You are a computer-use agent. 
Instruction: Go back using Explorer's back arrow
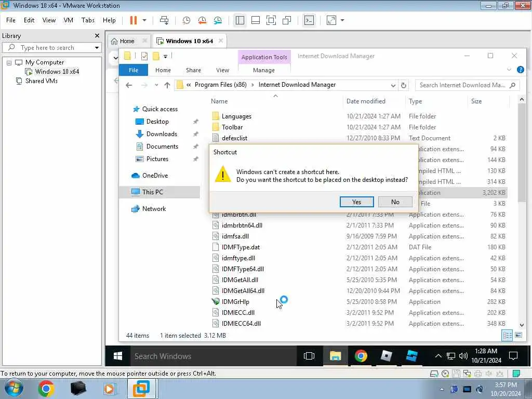click(129, 85)
